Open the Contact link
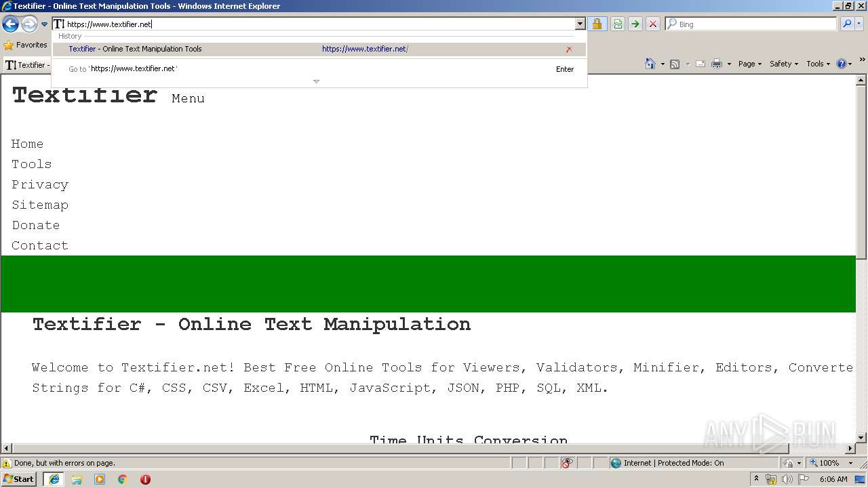 click(40, 245)
